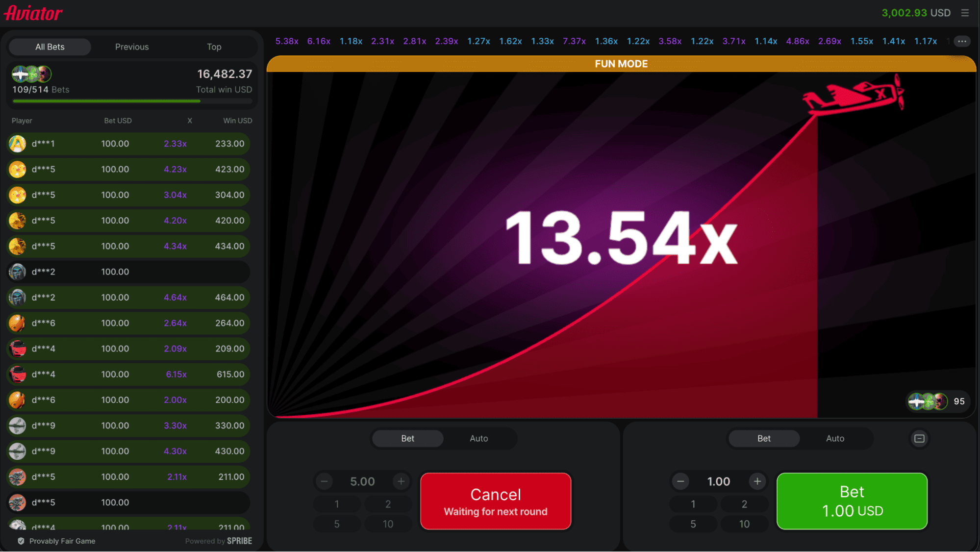Open the Top bets tab
Screen dimensions: 980x552
(214, 47)
